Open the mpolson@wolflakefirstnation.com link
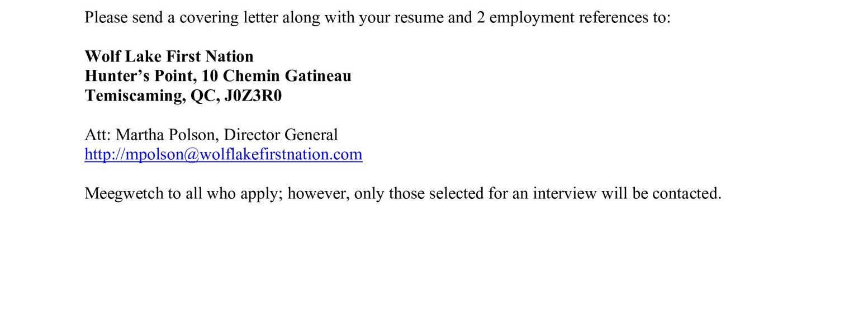868x310 pixels. pyautogui.click(x=223, y=154)
